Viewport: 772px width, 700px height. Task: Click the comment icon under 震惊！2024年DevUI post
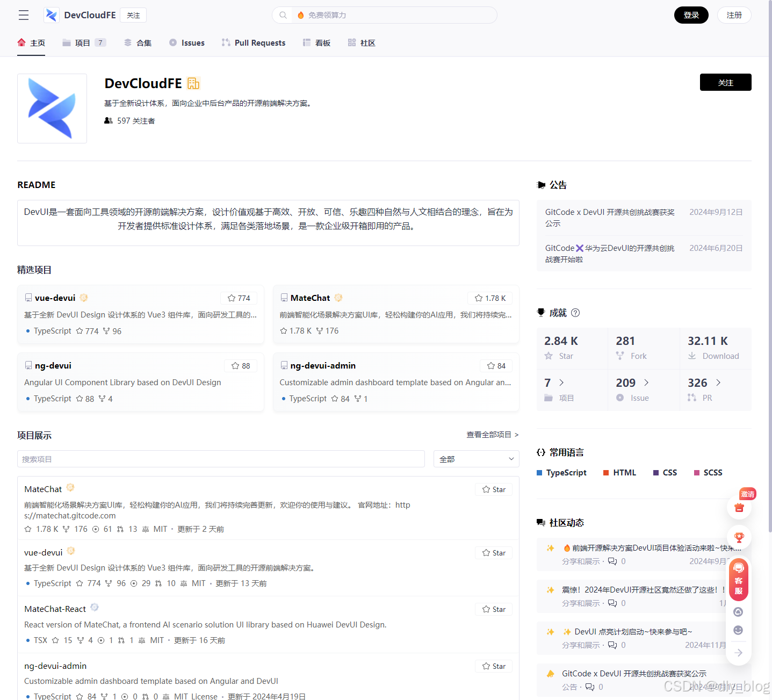[612, 603]
